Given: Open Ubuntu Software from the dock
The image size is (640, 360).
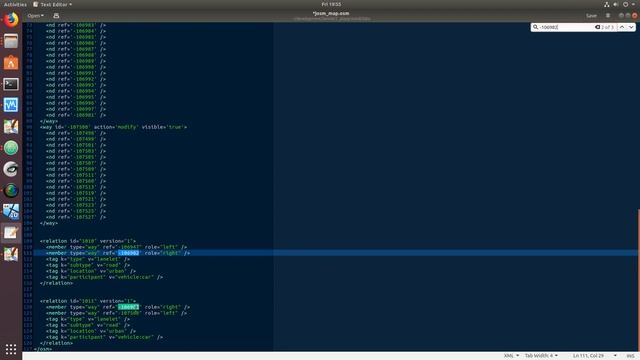Looking at the screenshot, I should point(11,62).
